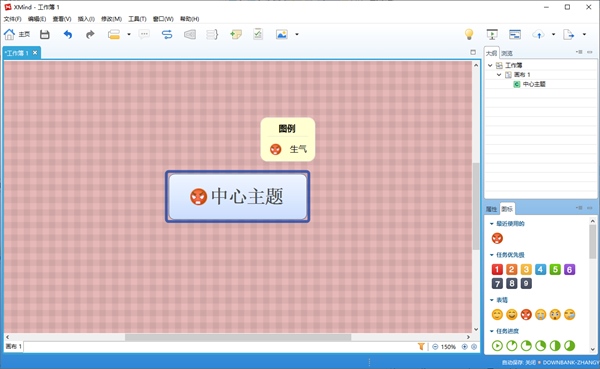
Task: Select the laughing face marker in 表情
Action: click(x=512, y=315)
